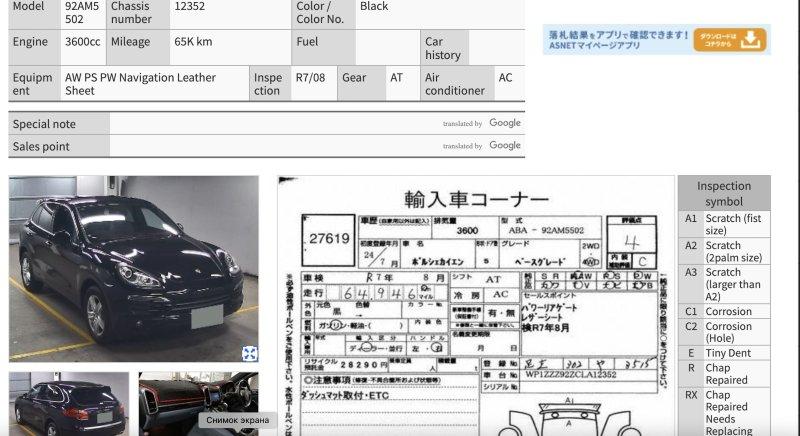Click the Car history cell
This screenshot has height=436, width=800.
point(443,48)
